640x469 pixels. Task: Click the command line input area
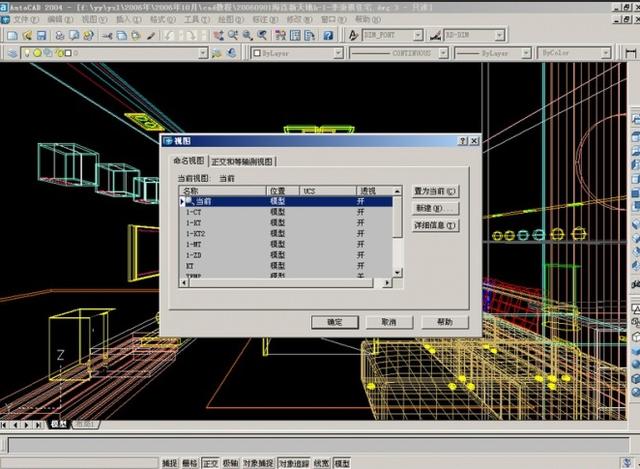click(318, 445)
